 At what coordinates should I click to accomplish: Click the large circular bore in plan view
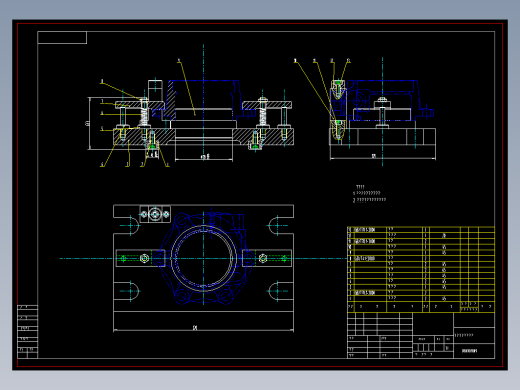tap(203, 258)
